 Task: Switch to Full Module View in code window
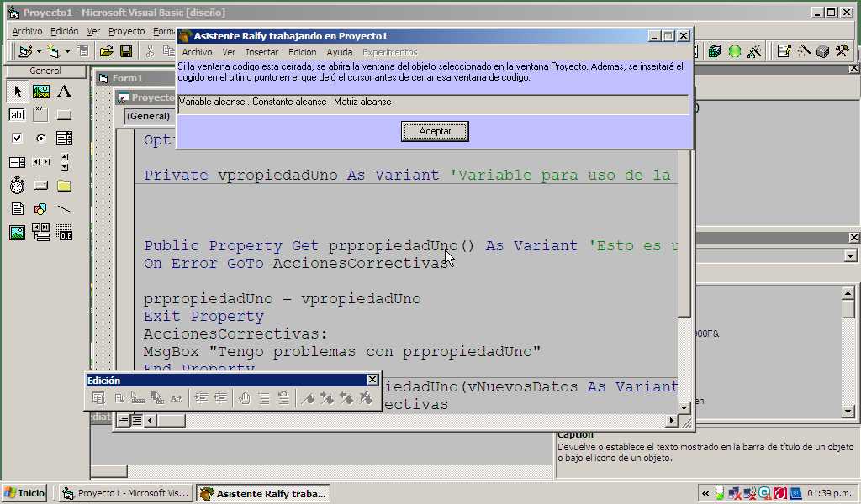136,421
